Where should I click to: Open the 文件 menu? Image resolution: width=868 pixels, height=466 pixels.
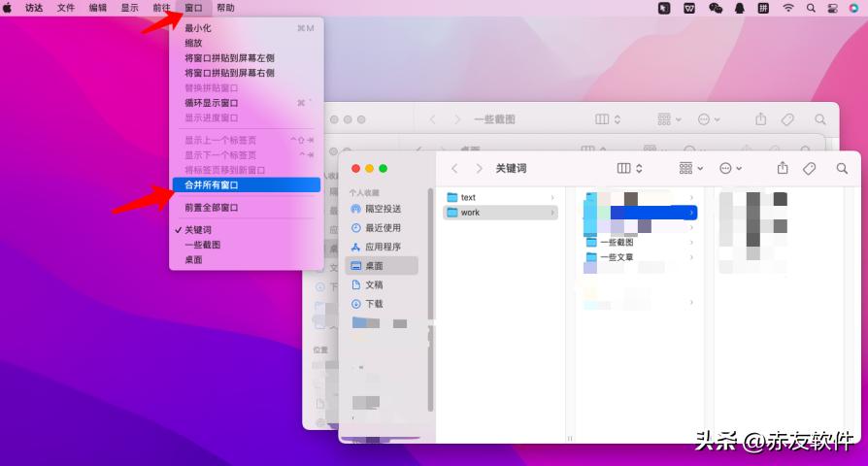66,8
